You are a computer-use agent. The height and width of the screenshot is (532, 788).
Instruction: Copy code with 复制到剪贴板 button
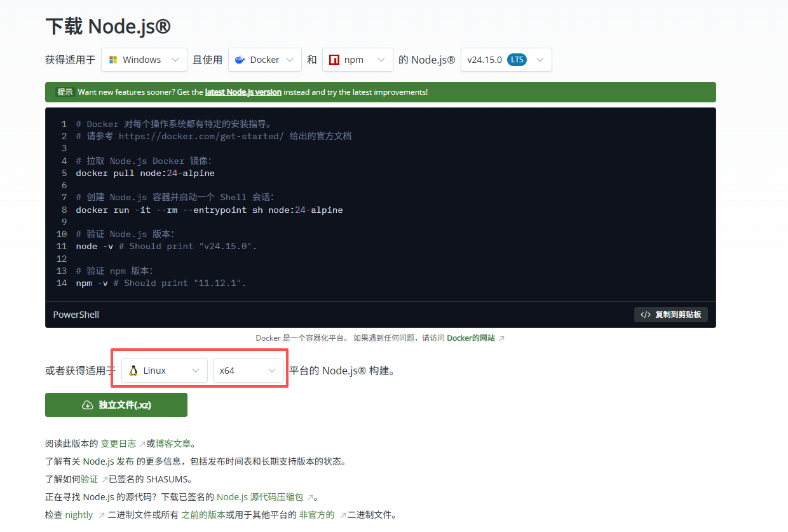671,315
